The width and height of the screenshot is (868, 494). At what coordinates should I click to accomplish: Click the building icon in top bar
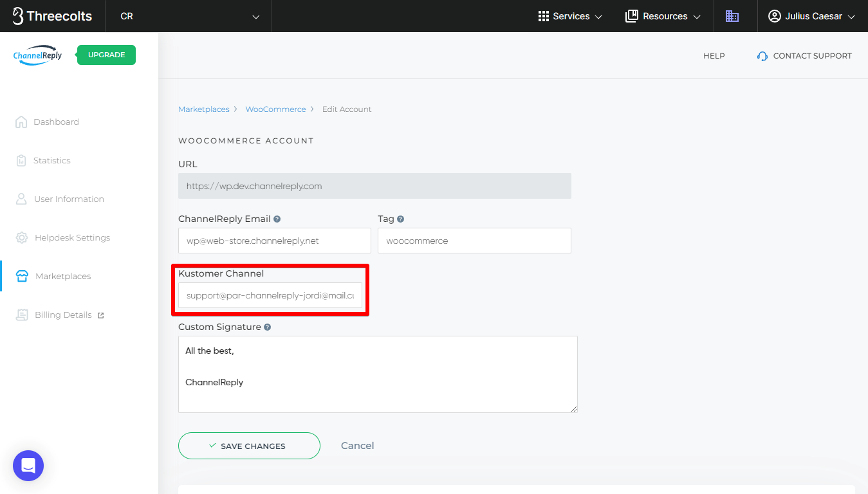point(732,16)
